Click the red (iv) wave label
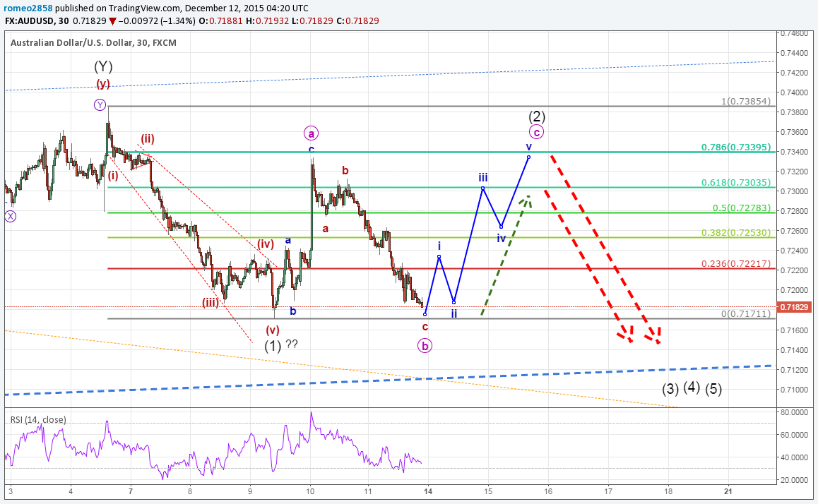818x504 pixels. 266,244
